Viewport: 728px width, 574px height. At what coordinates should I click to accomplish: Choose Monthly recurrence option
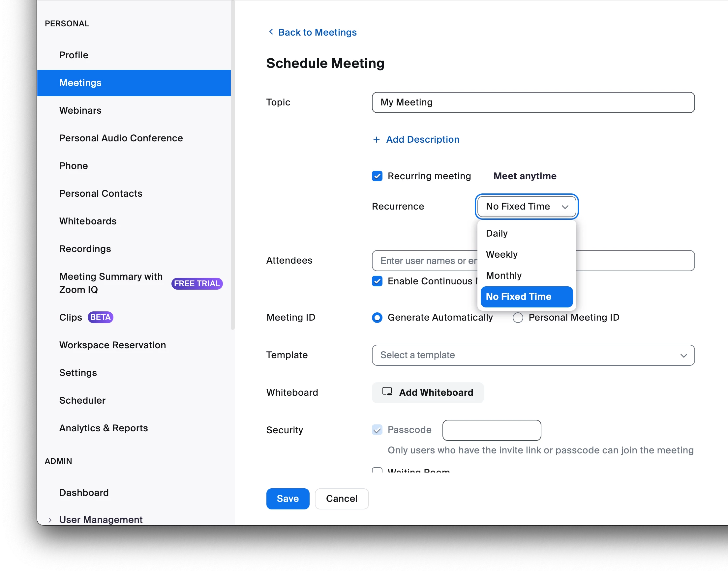tap(503, 275)
